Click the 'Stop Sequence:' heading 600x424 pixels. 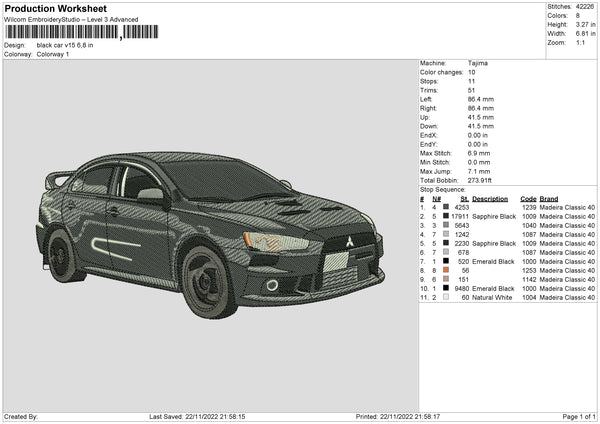pos(442,190)
